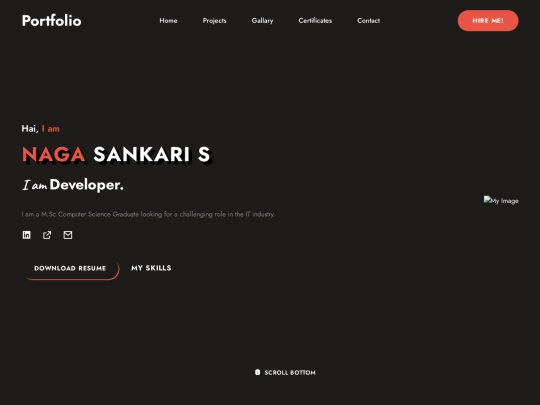Click the DOWNLOAD RESUME button
This screenshot has height=405, width=540.
tap(70, 268)
